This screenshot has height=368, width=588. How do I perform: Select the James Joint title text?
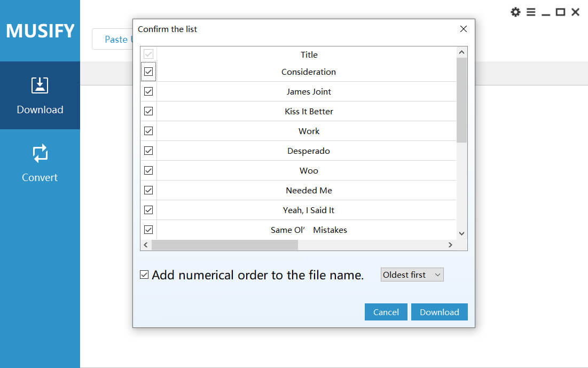[x=309, y=91]
